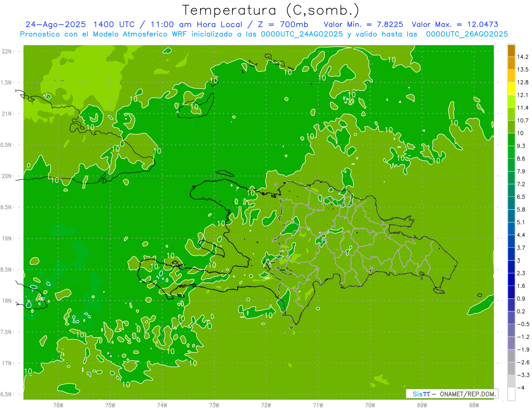Click the 'ONAMET/REP.DOM.' credit label

tap(468, 394)
